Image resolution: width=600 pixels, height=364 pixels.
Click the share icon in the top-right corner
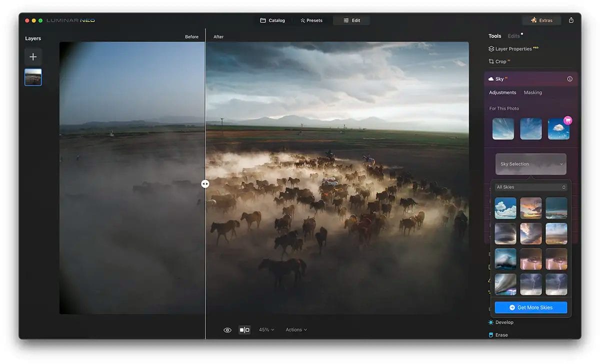[571, 20]
